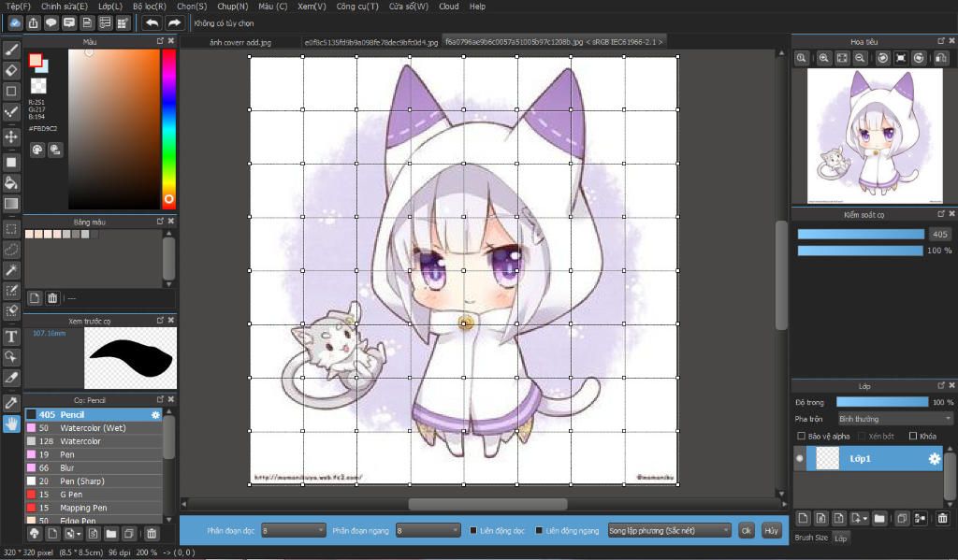The height and width of the screenshot is (560, 958).
Task: Open Pha trộn blend mode dropdown
Action: coord(895,419)
